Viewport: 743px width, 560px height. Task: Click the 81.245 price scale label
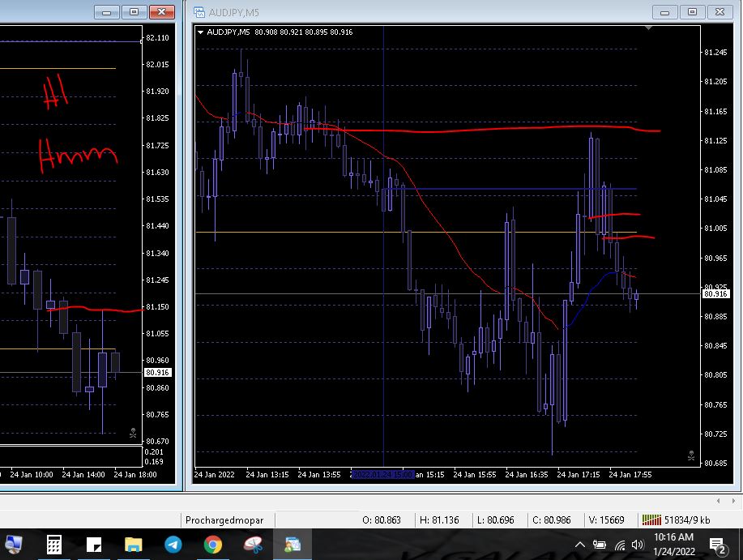tap(715, 52)
